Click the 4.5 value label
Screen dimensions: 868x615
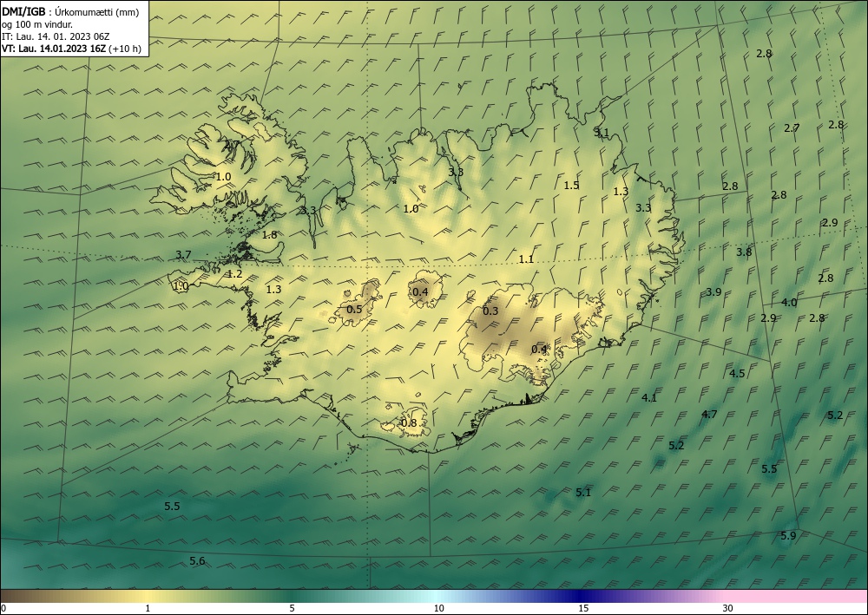pos(737,373)
